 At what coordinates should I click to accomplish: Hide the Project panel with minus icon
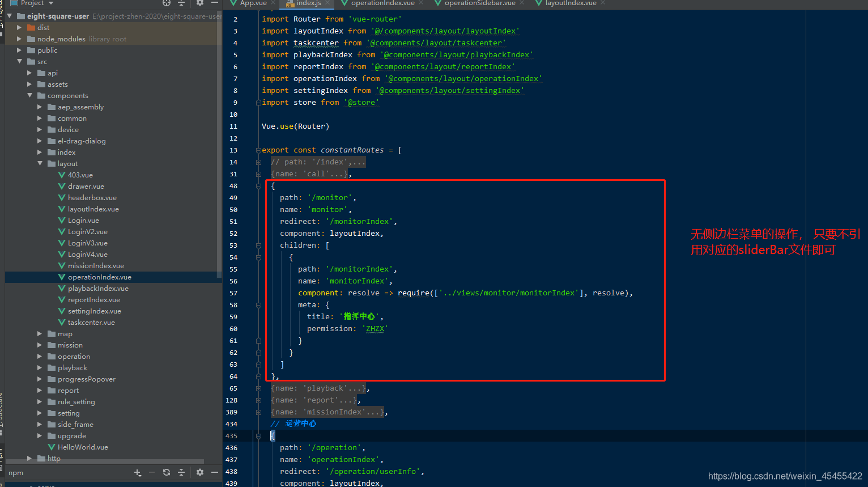215,3
